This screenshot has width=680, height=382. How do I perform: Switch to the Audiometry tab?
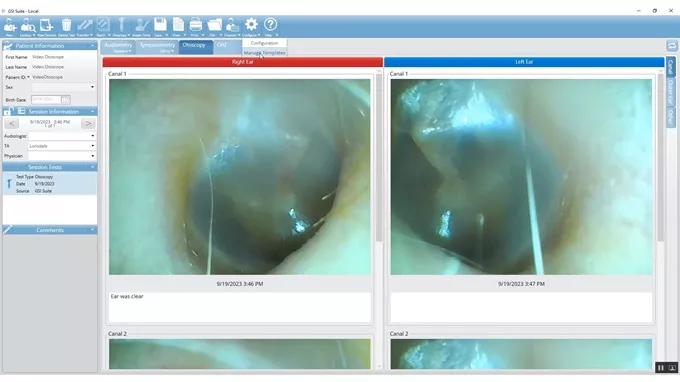pos(118,47)
